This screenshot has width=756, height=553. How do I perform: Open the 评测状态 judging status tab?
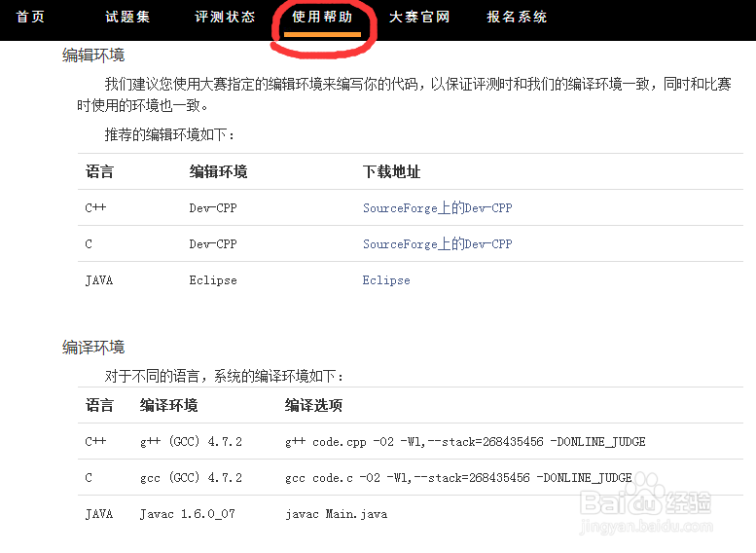pyautogui.click(x=225, y=17)
